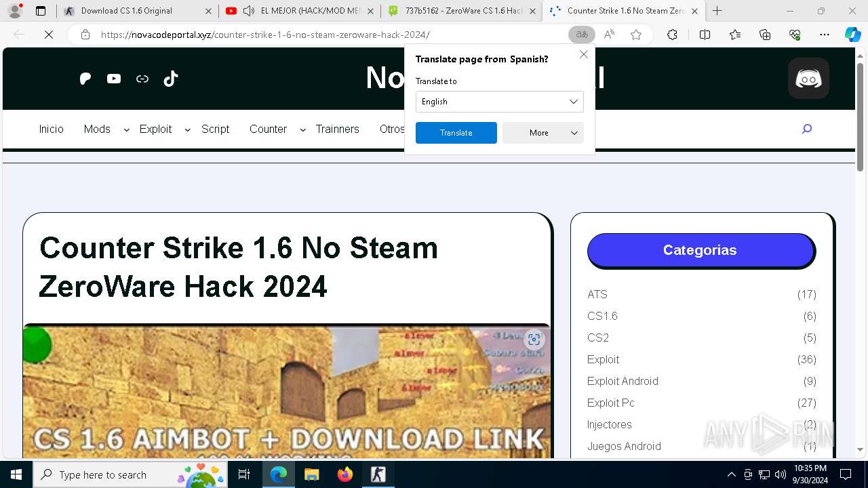The height and width of the screenshot is (488, 868).
Task: Open the Edge profile avatar
Action: [15, 11]
